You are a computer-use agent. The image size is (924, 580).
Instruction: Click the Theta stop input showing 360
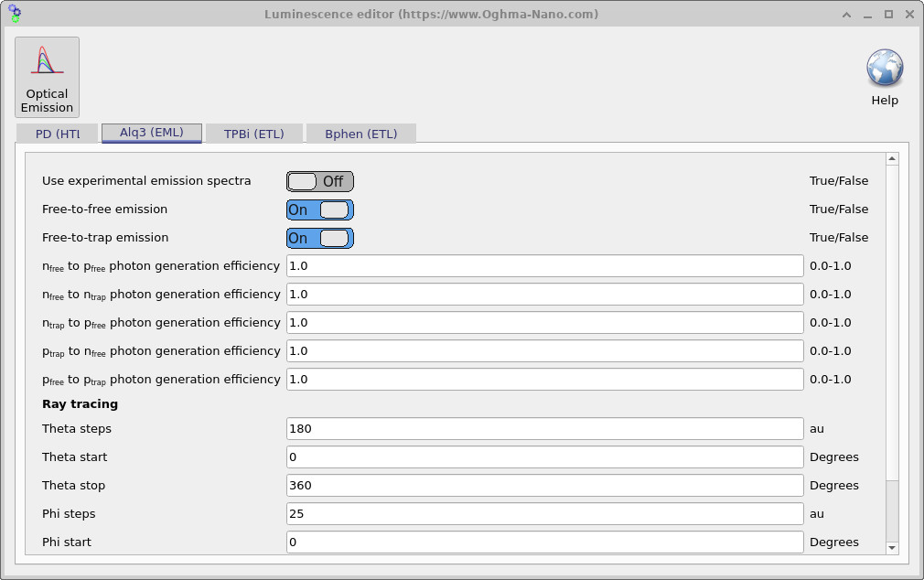coord(544,485)
